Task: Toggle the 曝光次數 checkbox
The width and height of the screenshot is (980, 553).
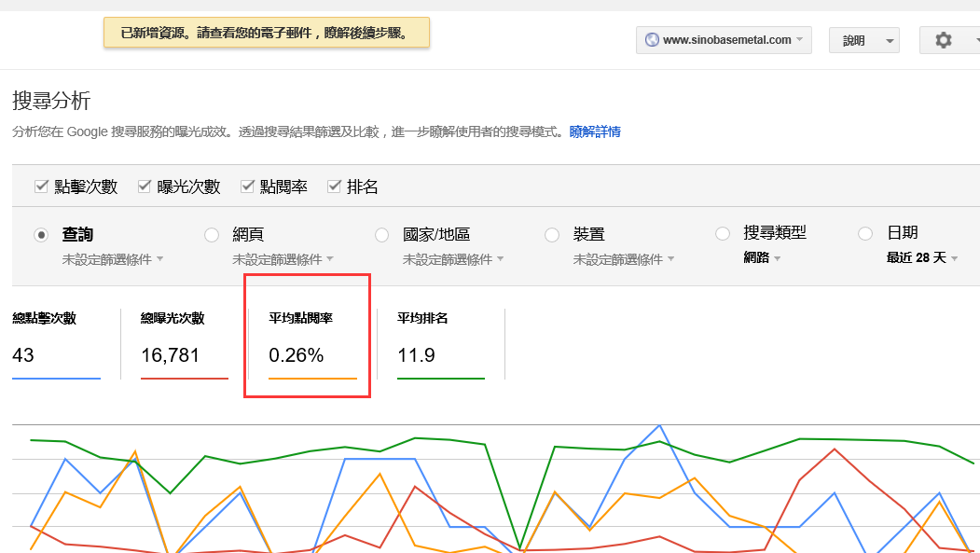Action: (x=145, y=187)
